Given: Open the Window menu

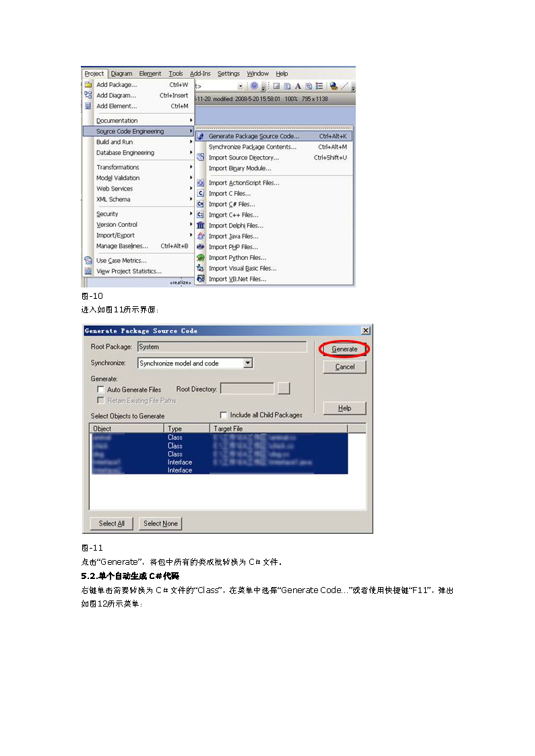Looking at the screenshot, I should 257,74.
